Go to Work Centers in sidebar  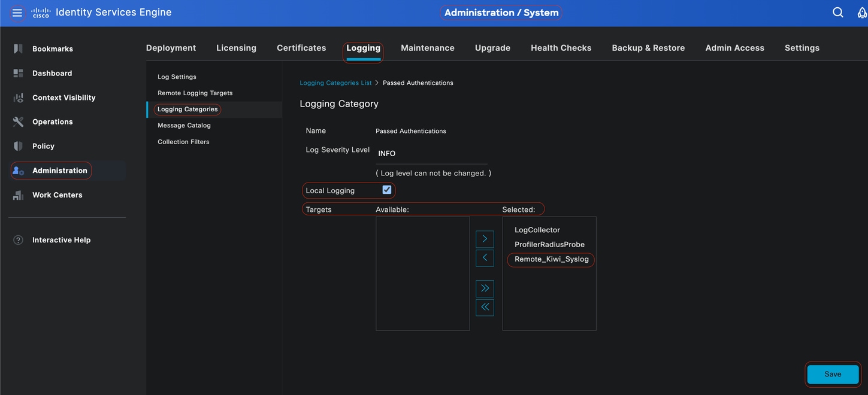(x=58, y=195)
